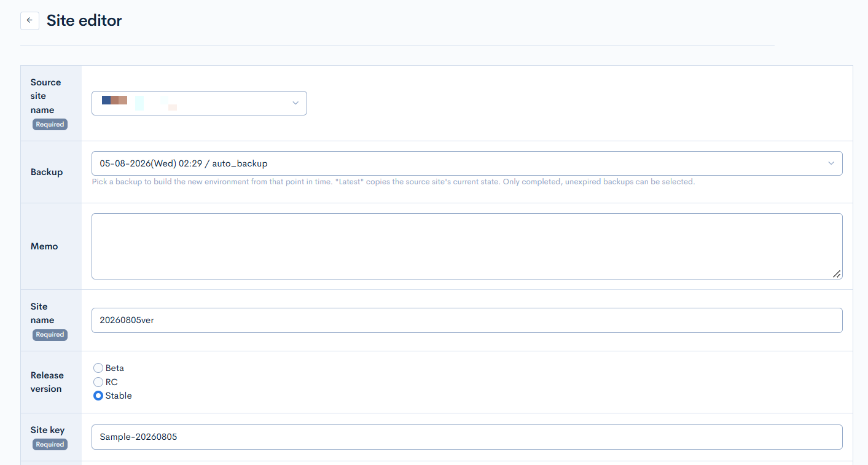Click the Required badge under Site key
Image resolution: width=868 pixels, height=465 pixels.
click(50, 444)
